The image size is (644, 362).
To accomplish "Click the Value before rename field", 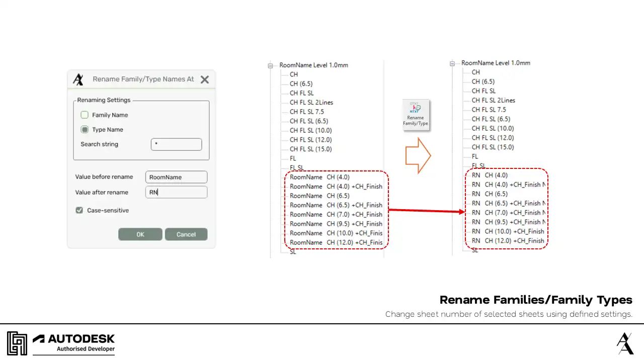I will (176, 177).
